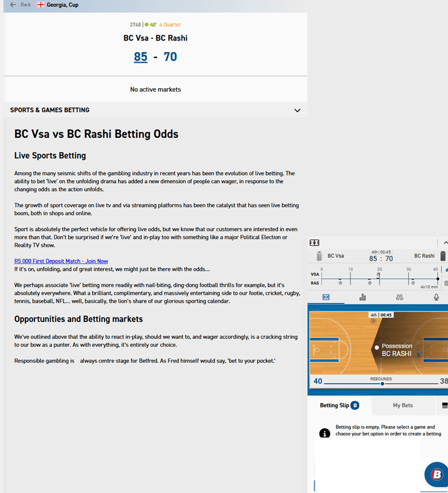Collapse the Sports & Games Betting section
Screen dimensions: 448x493
(x=297, y=111)
